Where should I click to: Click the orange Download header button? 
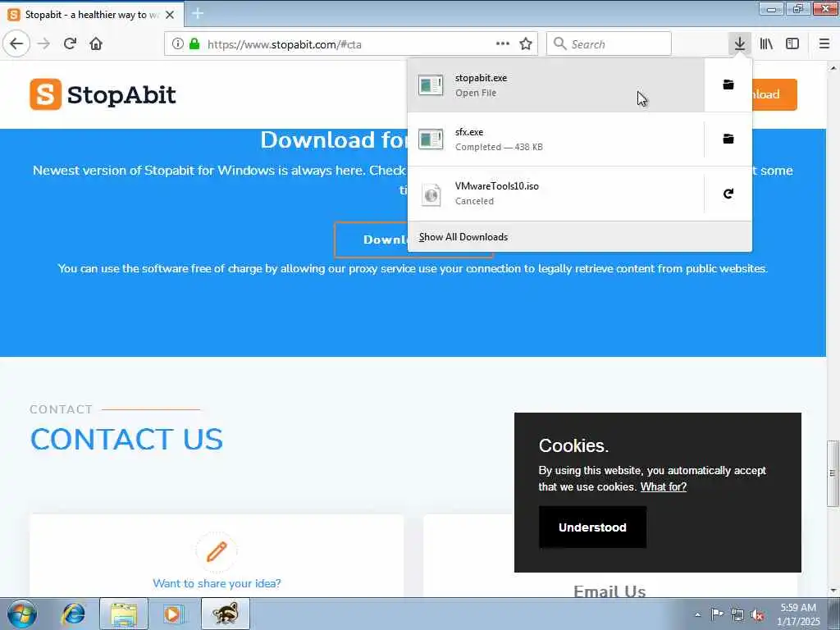pos(774,94)
